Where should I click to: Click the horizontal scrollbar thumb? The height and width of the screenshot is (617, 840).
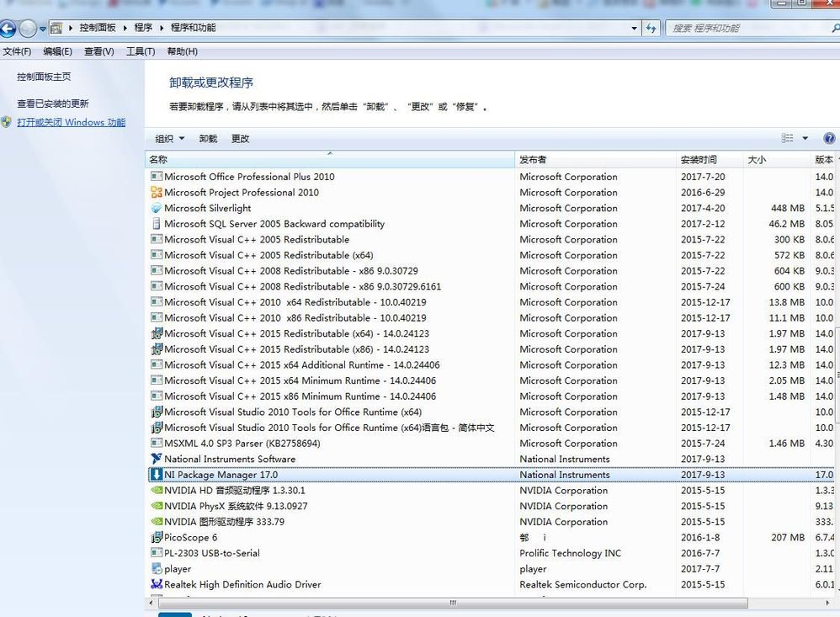click(x=453, y=603)
